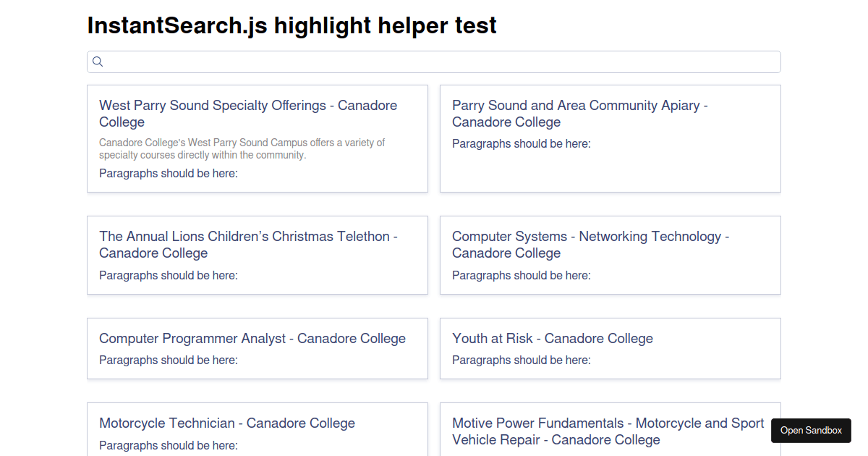Click paragraph label in Networking Technology card
Image resolution: width=868 pixels, height=456 pixels.
point(522,276)
